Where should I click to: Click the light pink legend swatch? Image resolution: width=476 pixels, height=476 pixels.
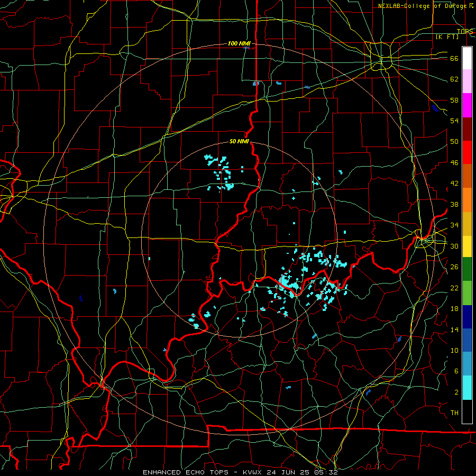point(467,81)
